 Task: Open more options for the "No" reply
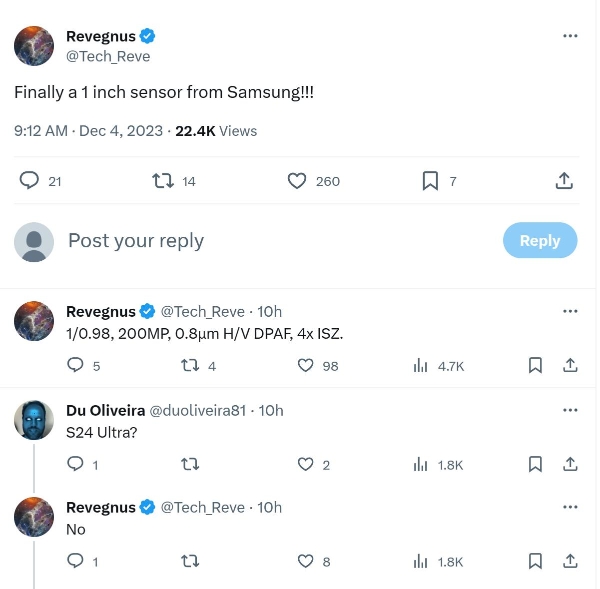570,507
